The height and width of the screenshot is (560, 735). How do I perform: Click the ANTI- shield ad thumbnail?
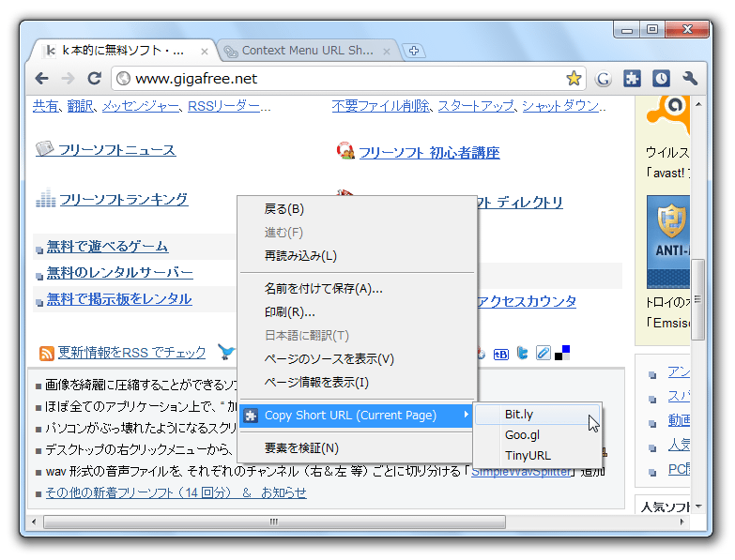[668, 242]
